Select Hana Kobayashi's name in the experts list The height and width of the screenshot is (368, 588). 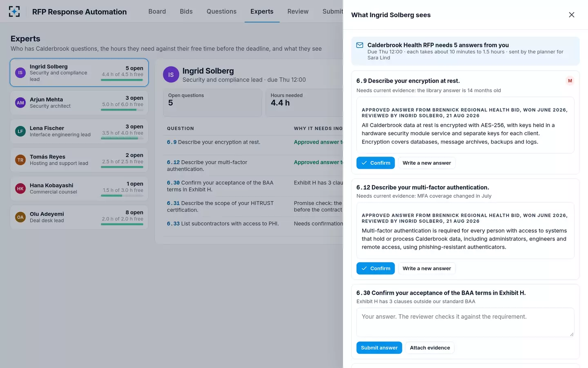click(x=51, y=185)
